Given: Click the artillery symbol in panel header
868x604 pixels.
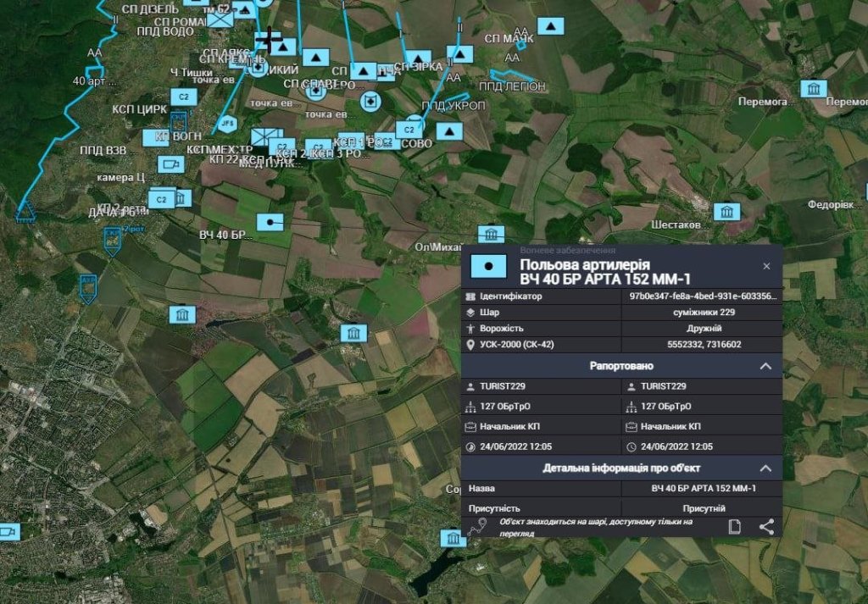Looking at the screenshot, I should 487,266.
